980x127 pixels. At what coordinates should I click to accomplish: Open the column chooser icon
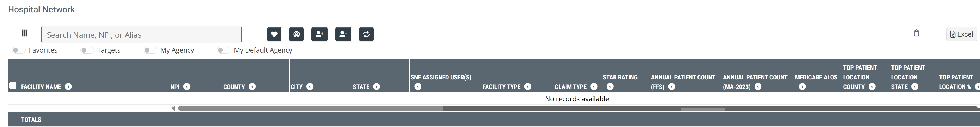pyautogui.click(x=25, y=33)
